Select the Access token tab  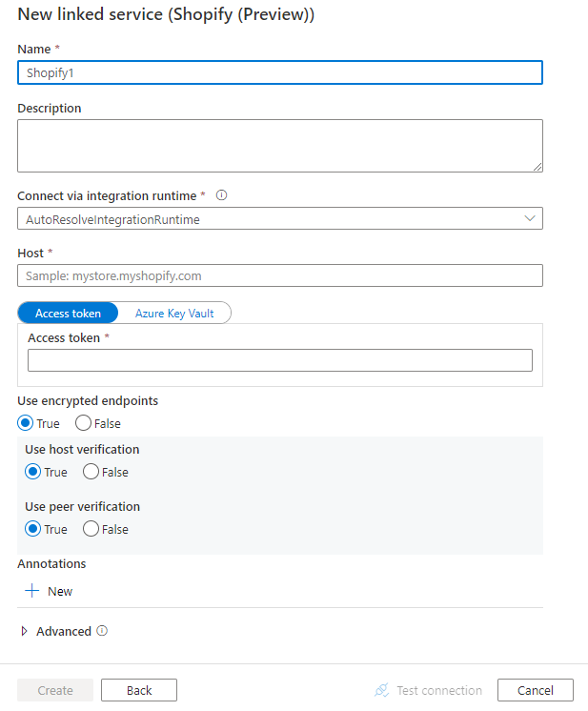coord(68,314)
